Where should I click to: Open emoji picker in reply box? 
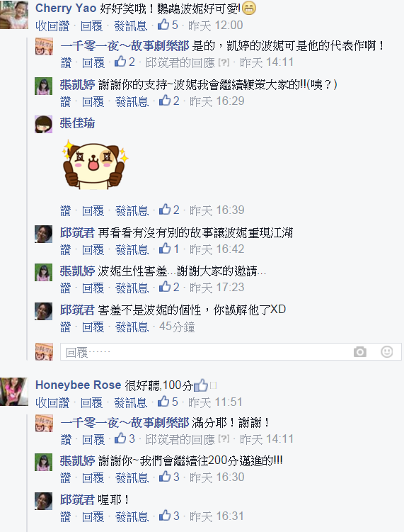386,351
